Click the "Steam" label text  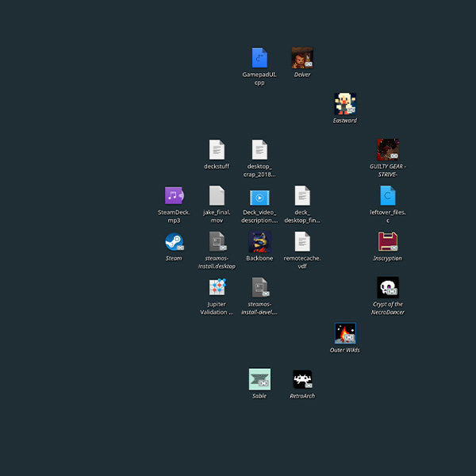click(x=174, y=258)
